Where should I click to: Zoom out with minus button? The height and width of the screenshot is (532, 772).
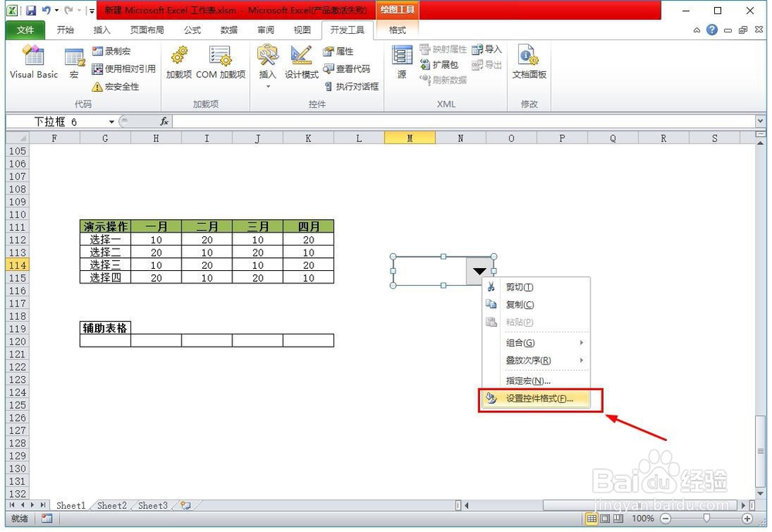point(665,518)
